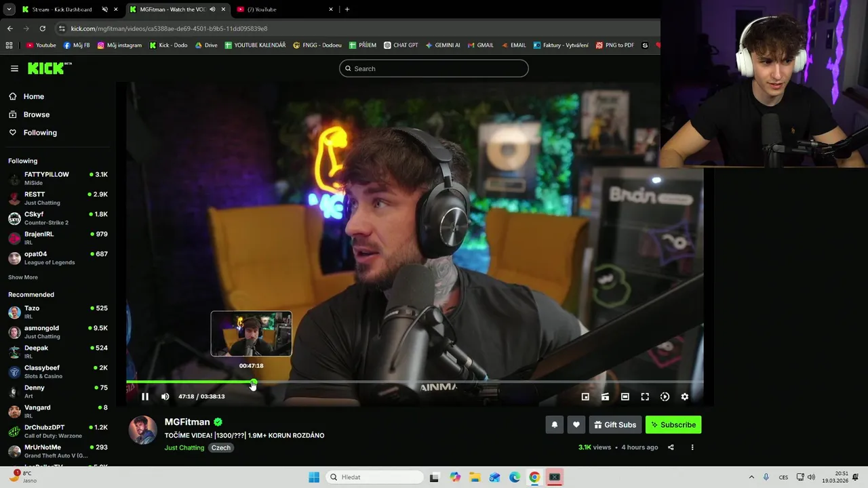Image resolution: width=868 pixels, height=488 pixels.
Task: Open Microsoft Edge from taskbar
Action: [515, 477]
